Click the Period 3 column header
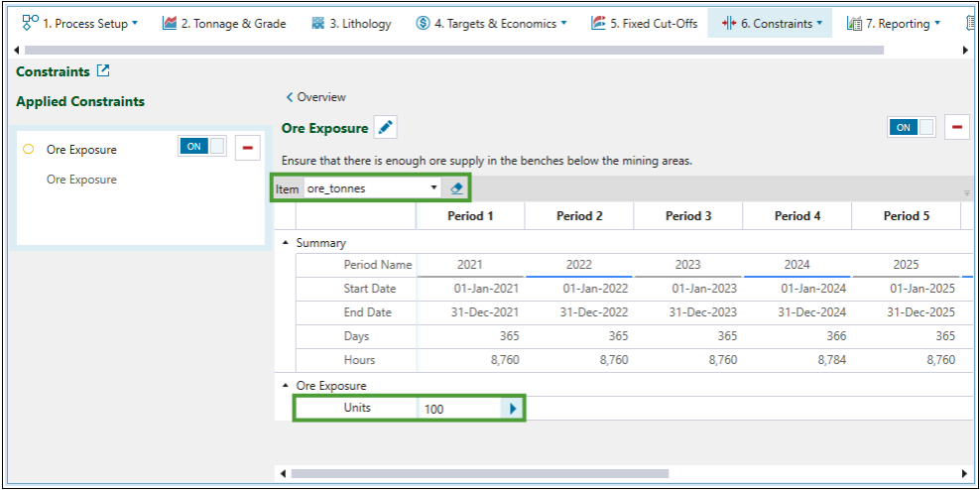Image resolution: width=980 pixels, height=490 pixels. coord(688,216)
